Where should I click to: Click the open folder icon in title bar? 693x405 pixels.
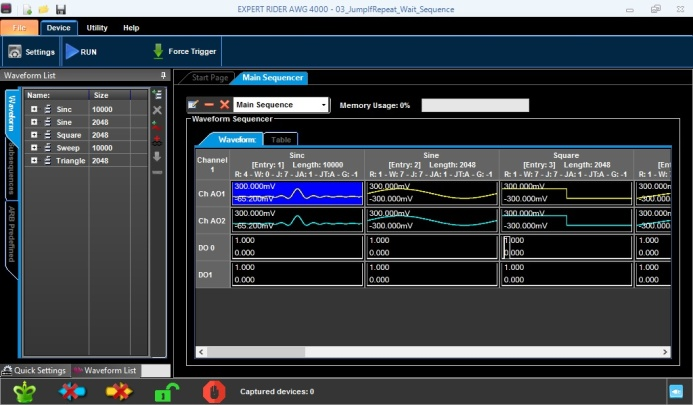43,9
